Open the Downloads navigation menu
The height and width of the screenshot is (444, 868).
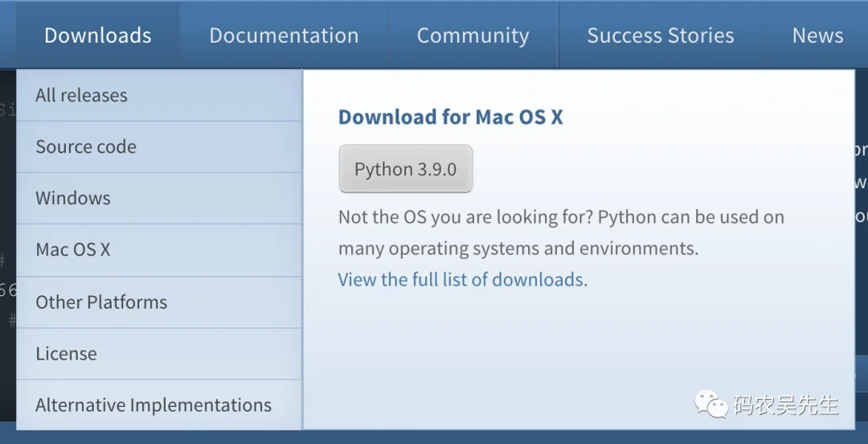coord(97,35)
